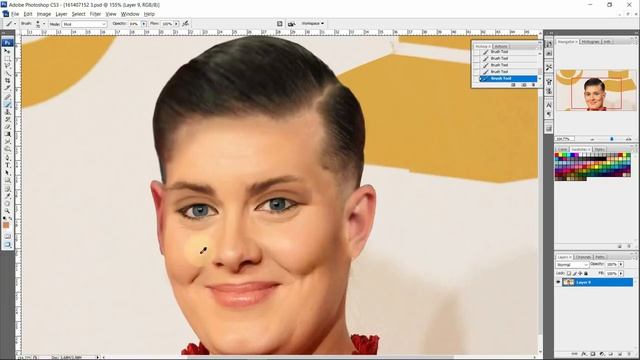640x360 pixels.
Task: Change the screen mode at toolbox bottom
Action: tap(7, 244)
